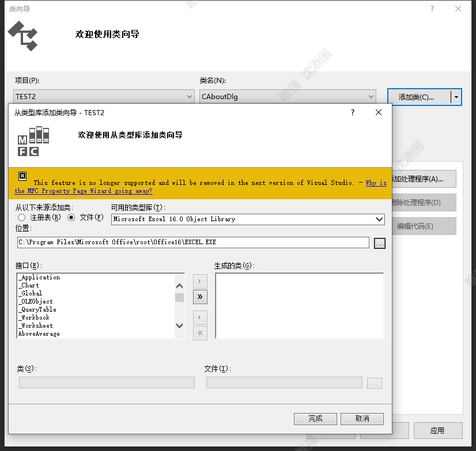Image resolution: width=476 pixels, height=451 pixels.
Task: Click the help question mark on the inner dialog
Action: (x=352, y=113)
